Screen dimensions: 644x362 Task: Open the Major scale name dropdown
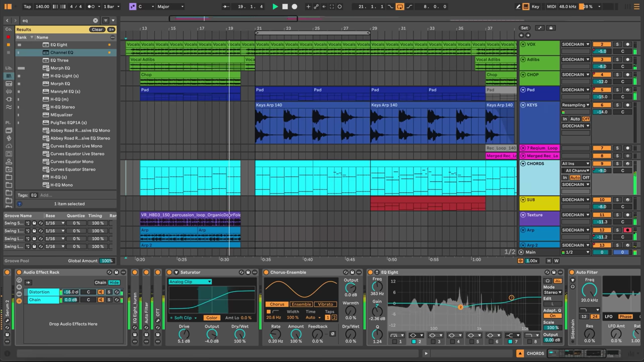click(171, 6)
